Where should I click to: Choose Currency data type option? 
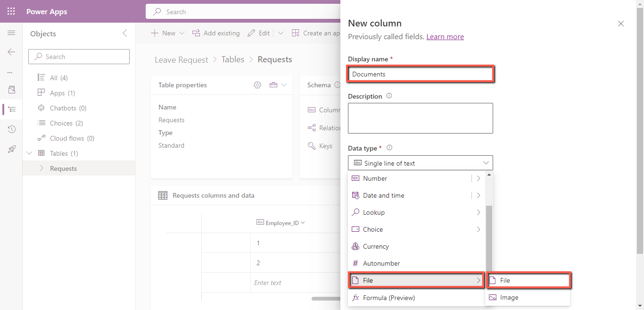pyautogui.click(x=416, y=246)
